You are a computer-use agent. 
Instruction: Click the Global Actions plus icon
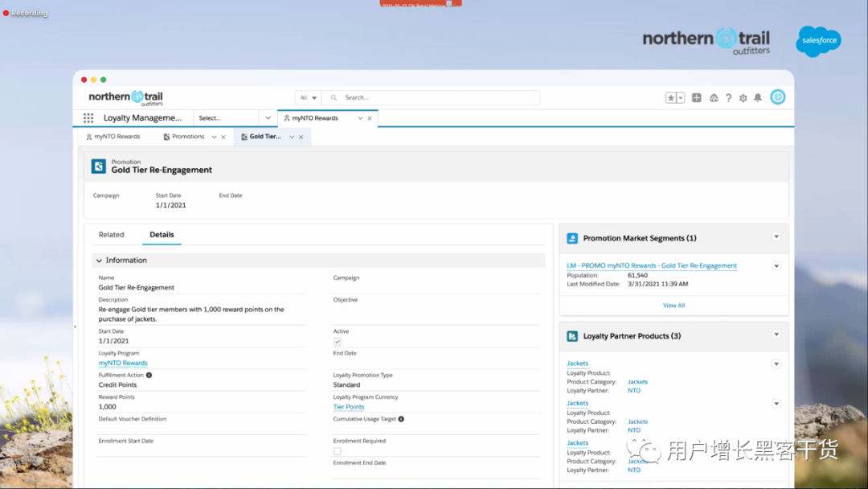coord(696,97)
